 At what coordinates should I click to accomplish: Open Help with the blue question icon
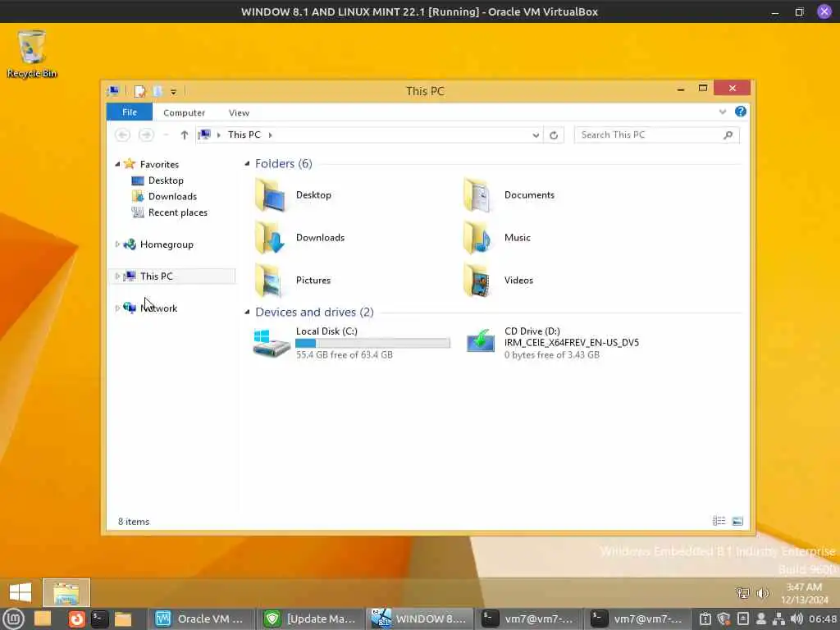(x=741, y=112)
